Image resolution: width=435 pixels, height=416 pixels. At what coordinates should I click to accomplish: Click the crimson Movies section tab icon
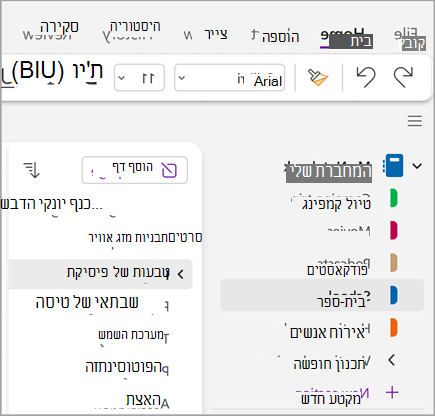pyautogui.click(x=394, y=230)
